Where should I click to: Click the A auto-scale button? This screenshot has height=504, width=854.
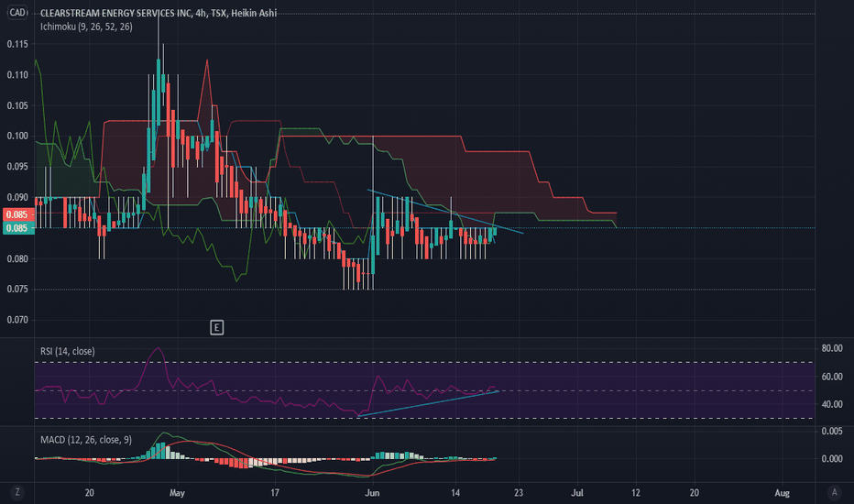click(834, 493)
